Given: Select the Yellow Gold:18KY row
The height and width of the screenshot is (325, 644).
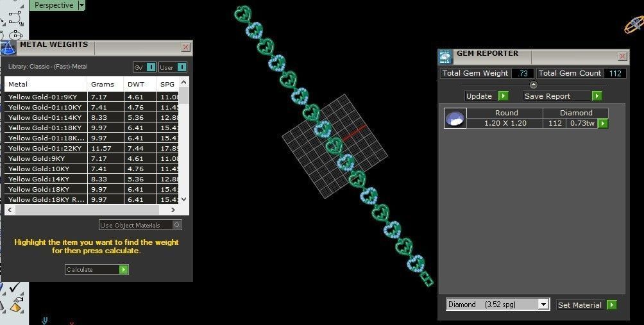Looking at the screenshot, I should click(x=92, y=189).
